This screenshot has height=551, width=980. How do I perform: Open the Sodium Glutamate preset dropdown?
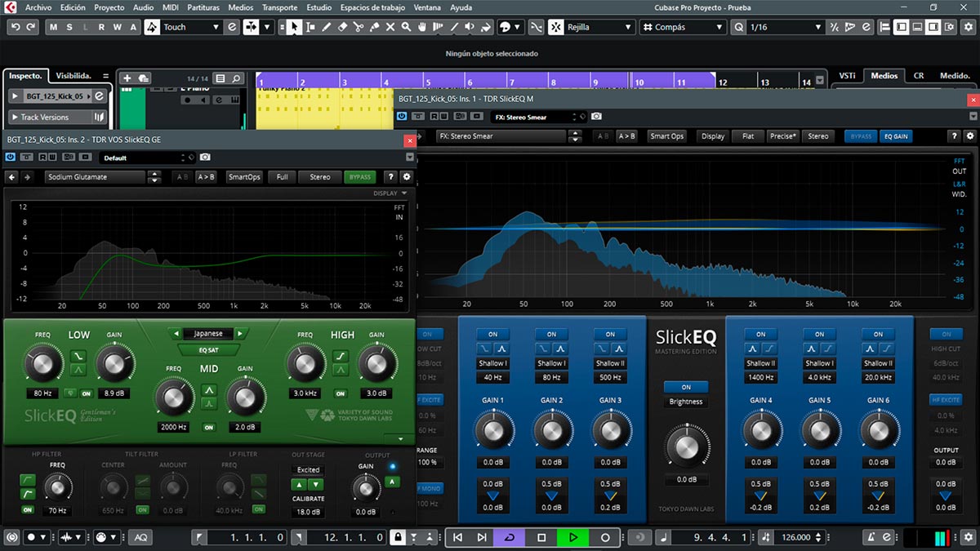pos(95,176)
